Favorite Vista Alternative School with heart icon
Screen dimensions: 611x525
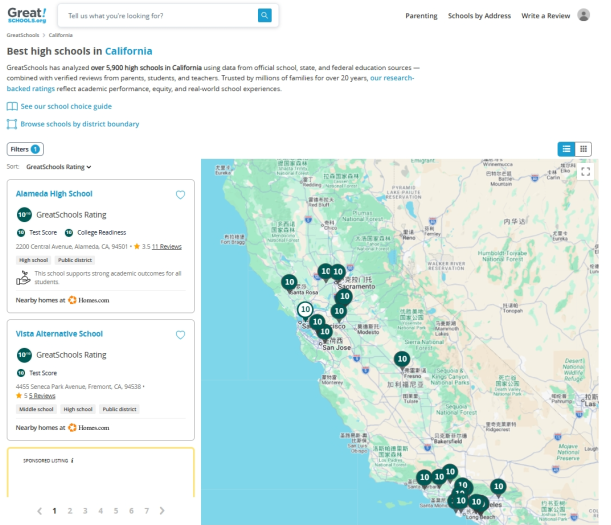pyautogui.click(x=180, y=335)
